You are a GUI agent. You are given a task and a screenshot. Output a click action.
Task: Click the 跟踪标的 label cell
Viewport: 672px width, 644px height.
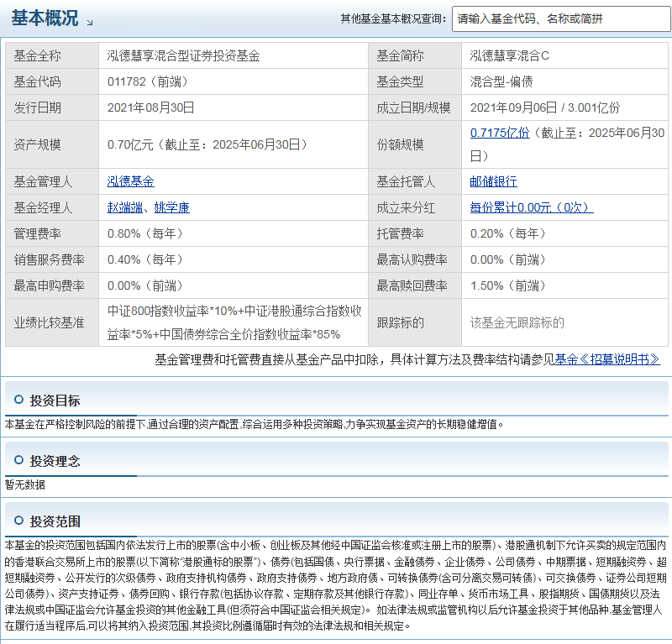point(415,322)
